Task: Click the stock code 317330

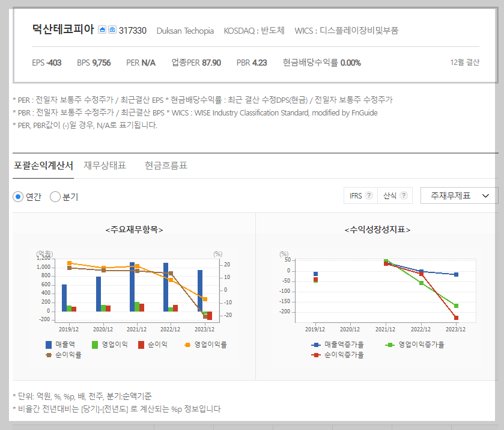Action: point(133,31)
